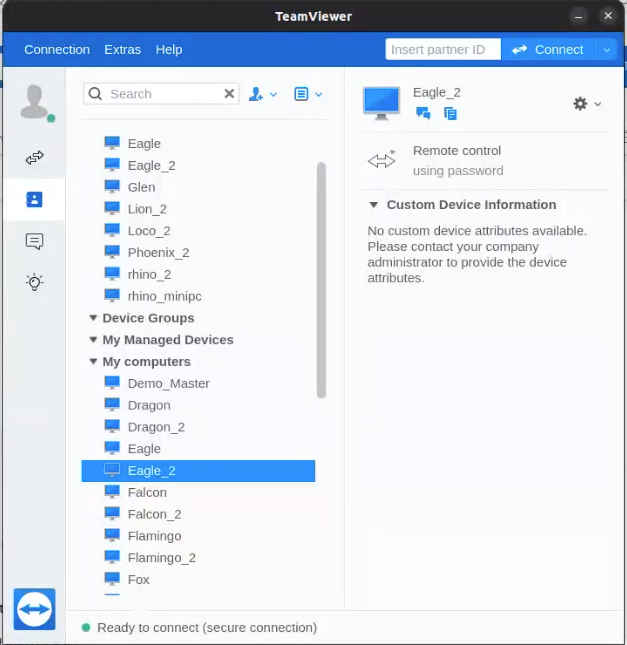
Task: Click the TeamViewer logo at bottom left
Action: pyautogui.click(x=34, y=609)
